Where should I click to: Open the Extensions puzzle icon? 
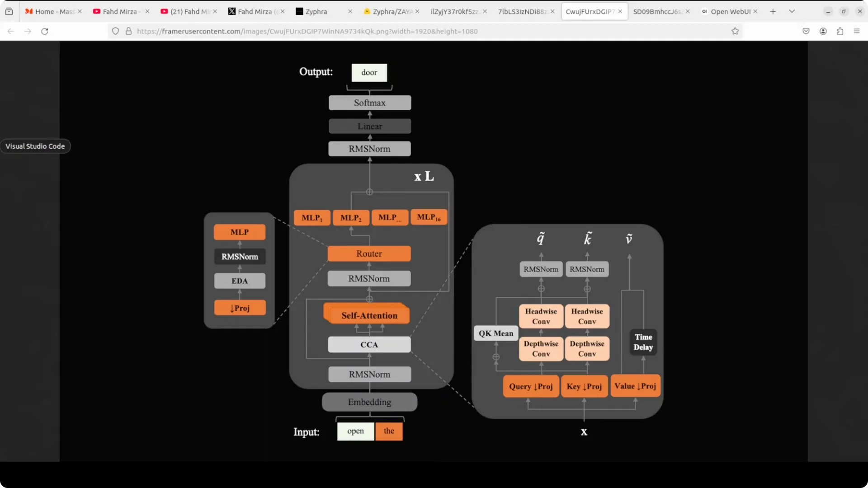tap(840, 31)
